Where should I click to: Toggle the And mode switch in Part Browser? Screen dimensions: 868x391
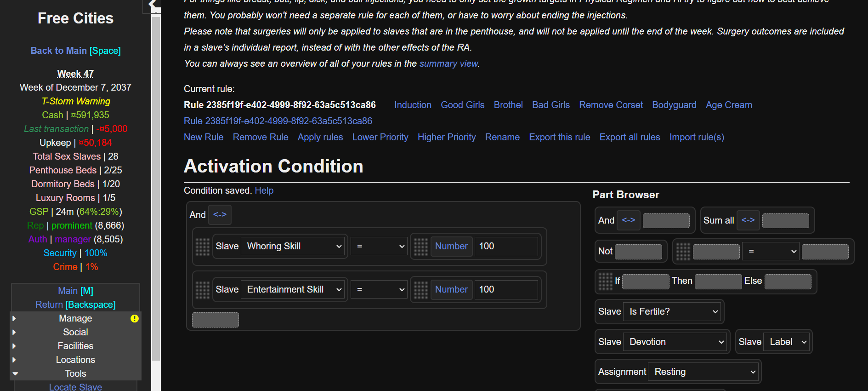click(x=628, y=220)
